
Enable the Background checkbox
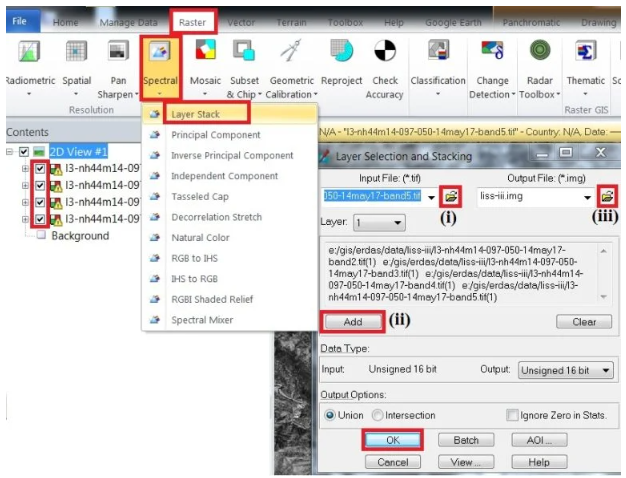coord(41,235)
